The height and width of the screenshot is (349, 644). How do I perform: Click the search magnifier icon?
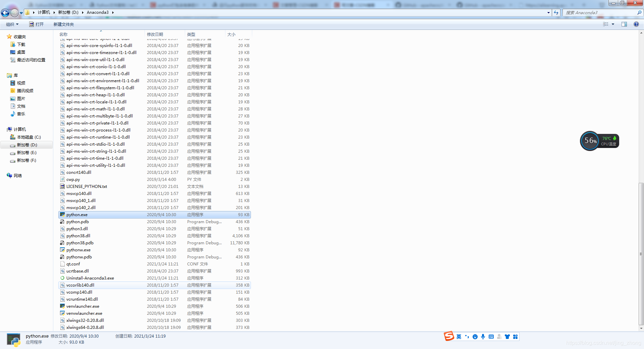click(x=639, y=12)
